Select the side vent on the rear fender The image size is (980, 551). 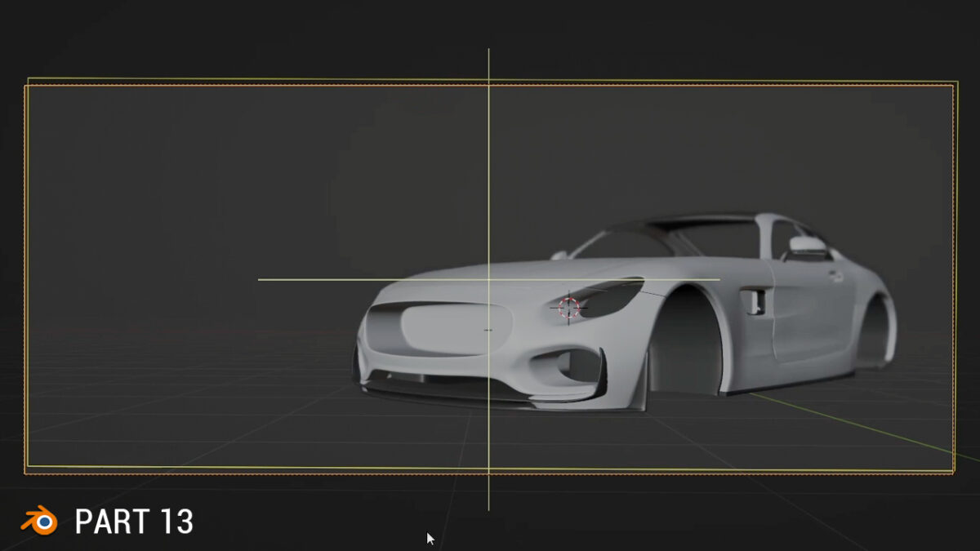coord(754,300)
